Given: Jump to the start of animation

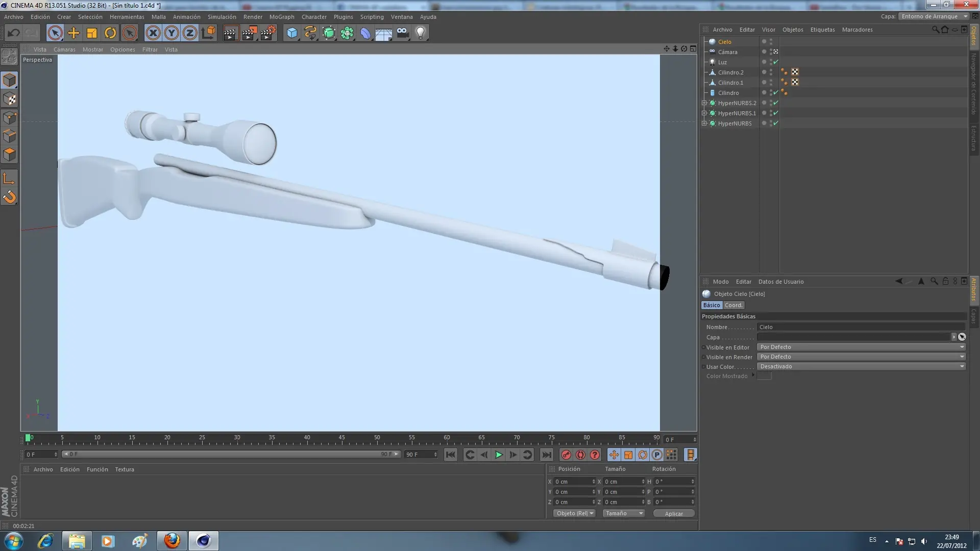Looking at the screenshot, I should [450, 455].
